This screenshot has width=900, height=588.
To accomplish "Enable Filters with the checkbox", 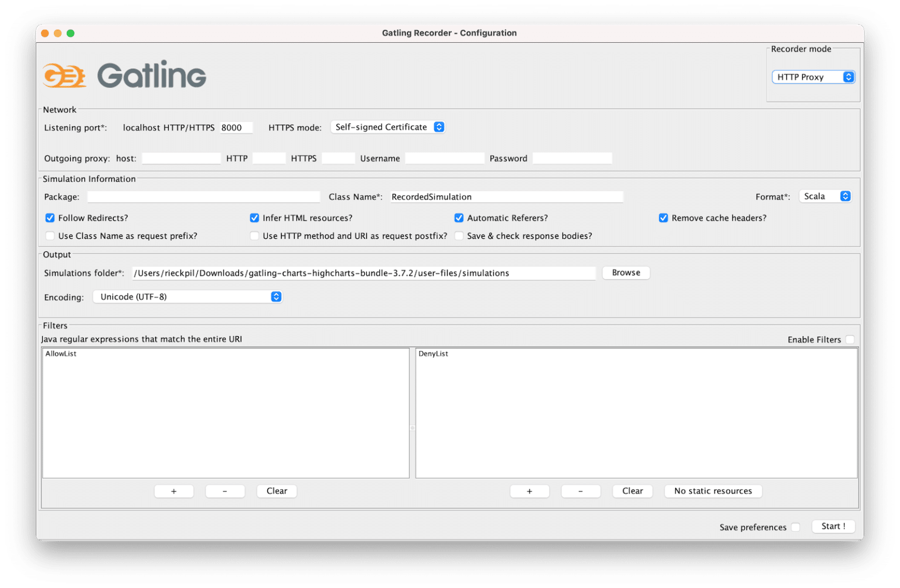I will (851, 339).
